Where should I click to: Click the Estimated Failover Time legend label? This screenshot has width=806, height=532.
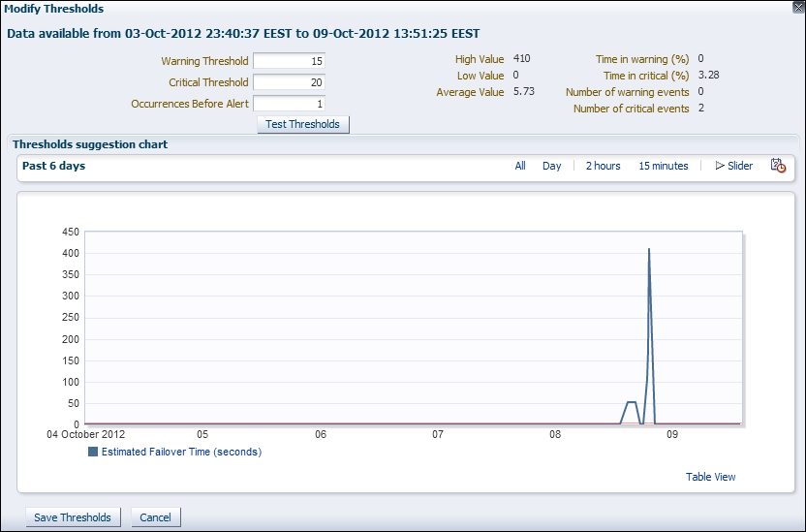[x=181, y=452]
